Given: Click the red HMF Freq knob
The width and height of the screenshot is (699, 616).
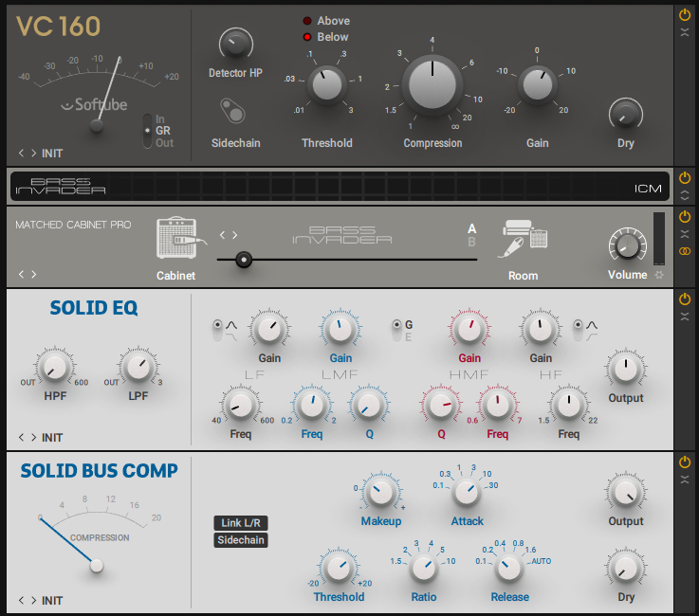Looking at the screenshot, I should (x=498, y=406).
